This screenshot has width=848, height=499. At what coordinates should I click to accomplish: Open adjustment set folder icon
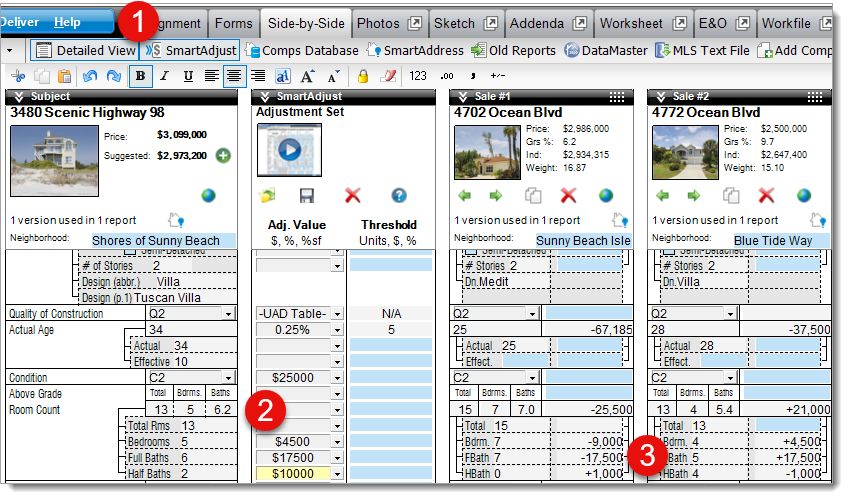(x=266, y=196)
